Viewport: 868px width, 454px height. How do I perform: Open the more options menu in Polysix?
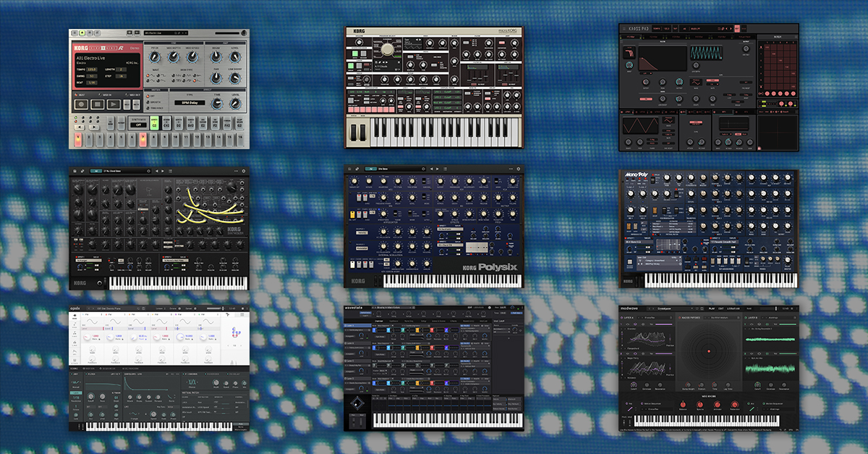511,169
